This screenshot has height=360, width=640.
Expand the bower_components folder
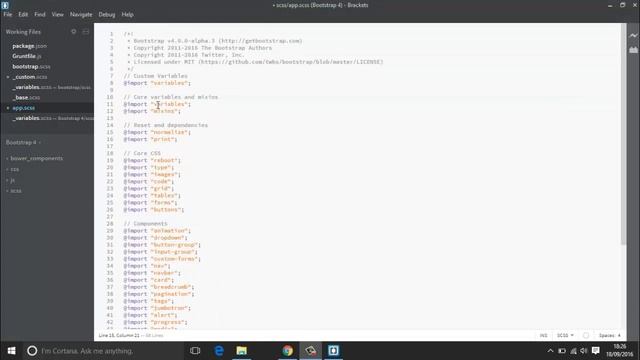[36, 158]
